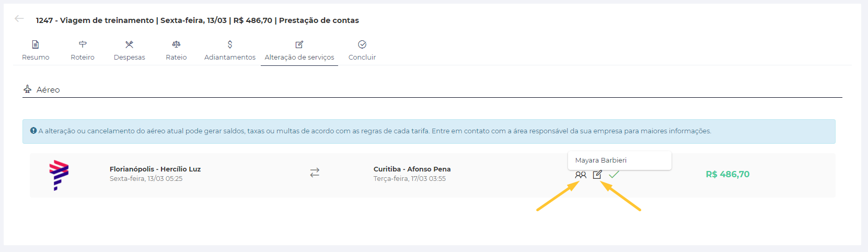
Task: Select Curitiba - Afonso Pena destination
Action: pyautogui.click(x=412, y=169)
